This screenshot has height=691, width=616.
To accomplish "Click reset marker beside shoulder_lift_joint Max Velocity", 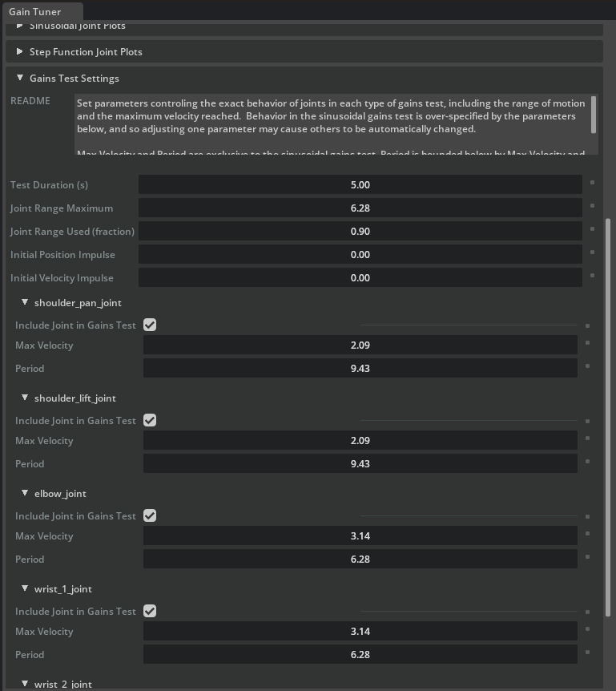I will [x=587, y=438].
